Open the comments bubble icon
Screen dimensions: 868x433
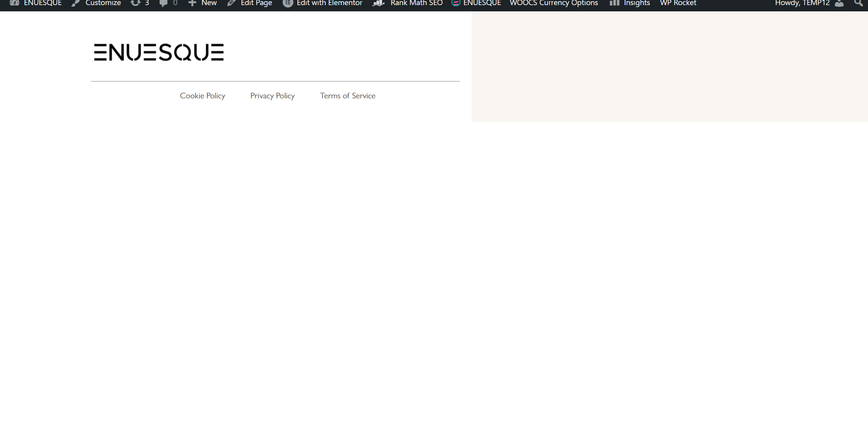163,3
